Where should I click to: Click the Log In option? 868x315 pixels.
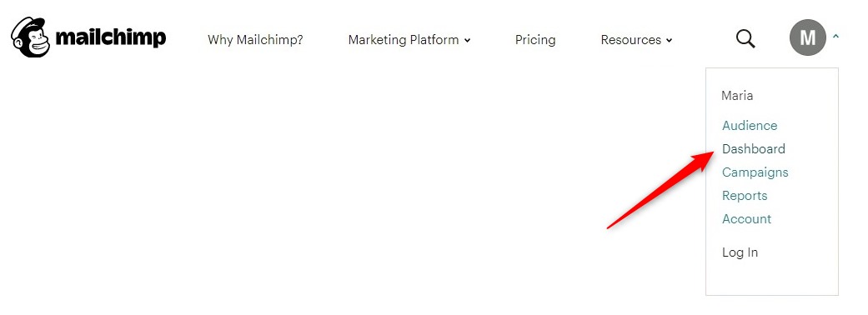click(740, 252)
